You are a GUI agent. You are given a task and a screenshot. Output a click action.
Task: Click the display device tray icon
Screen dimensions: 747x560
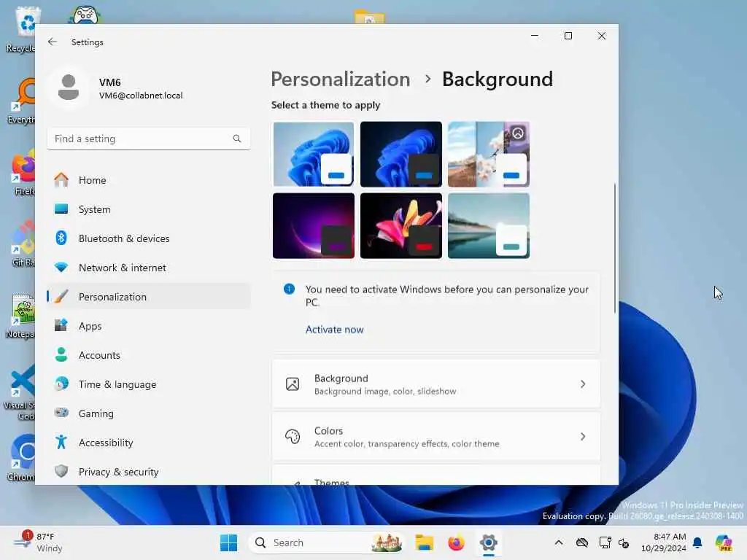coord(605,542)
